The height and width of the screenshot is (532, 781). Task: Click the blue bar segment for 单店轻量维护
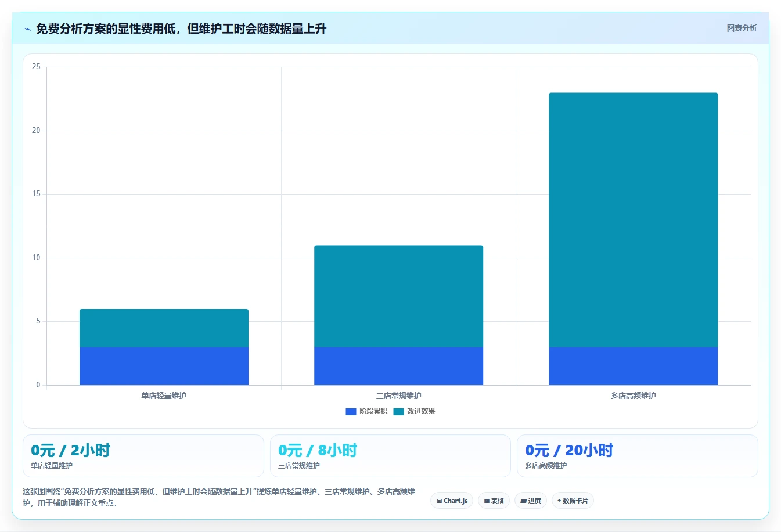click(x=164, y=366)
